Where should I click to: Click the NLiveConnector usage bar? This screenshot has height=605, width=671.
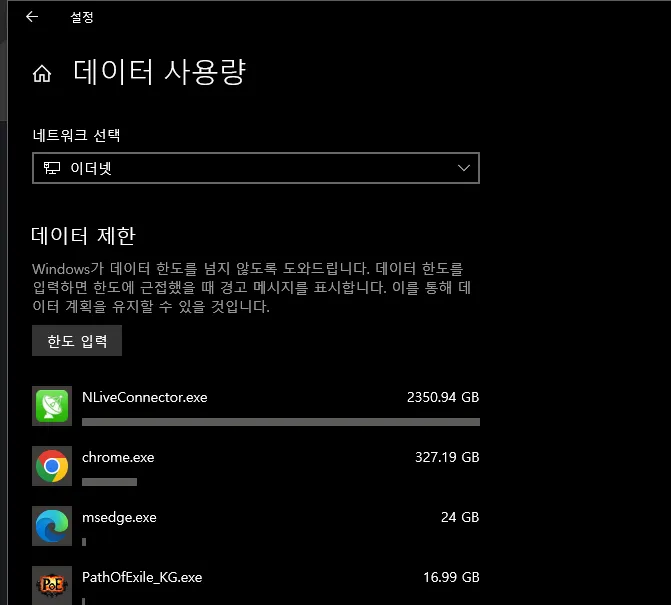coord(281,422)
